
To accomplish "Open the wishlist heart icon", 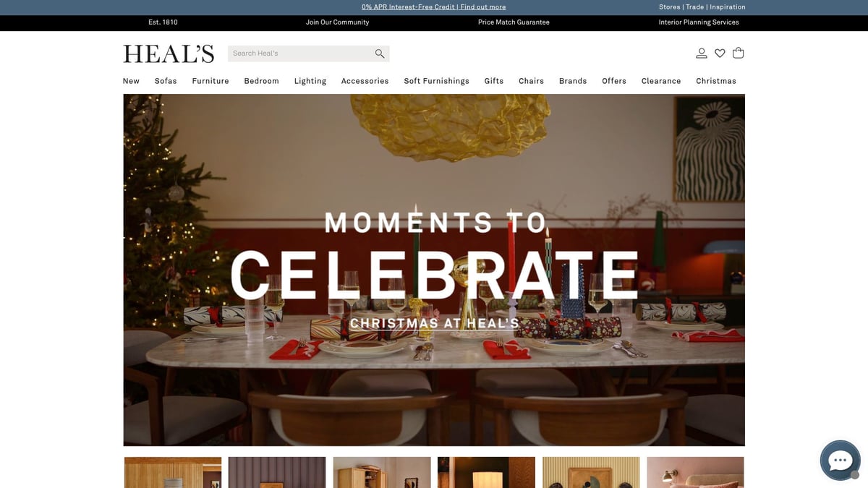I will 720,53.
